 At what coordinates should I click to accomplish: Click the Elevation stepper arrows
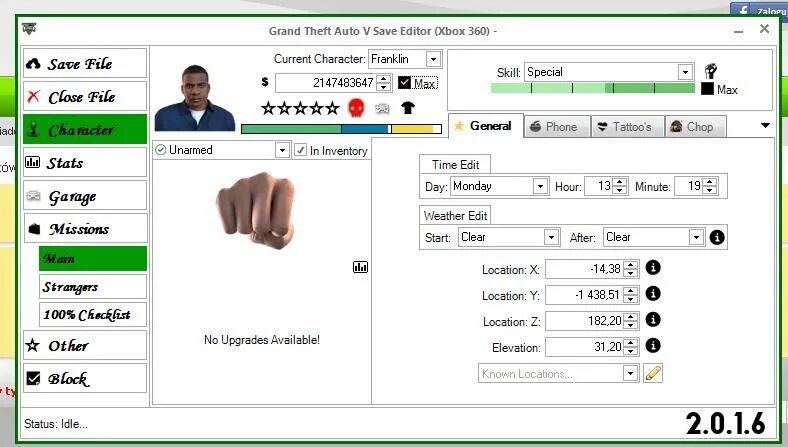click(631, 346)
